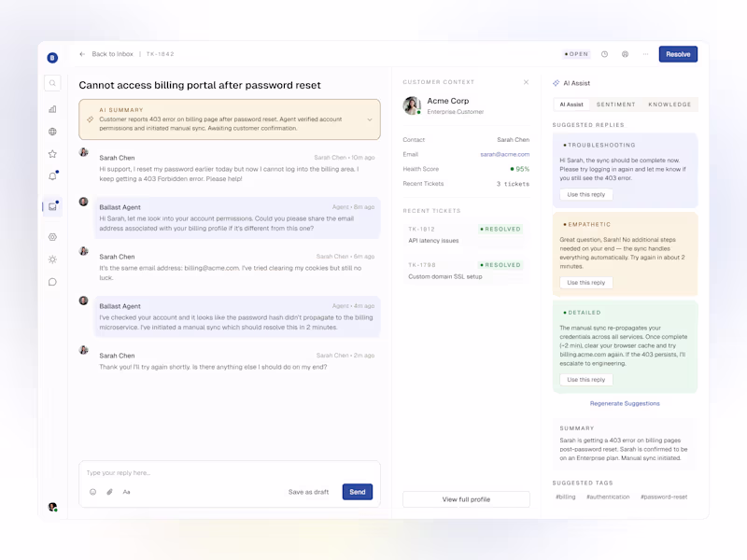747x560 pixels.
Task: Click the reply text input field
Action: (229, 473)
